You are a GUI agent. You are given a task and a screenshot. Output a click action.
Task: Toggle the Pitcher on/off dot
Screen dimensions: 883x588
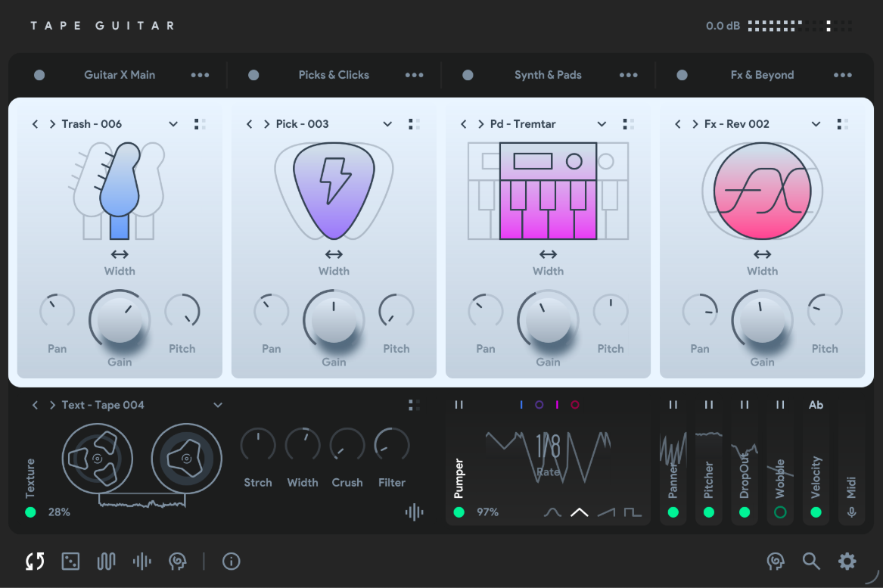(709, 512)
